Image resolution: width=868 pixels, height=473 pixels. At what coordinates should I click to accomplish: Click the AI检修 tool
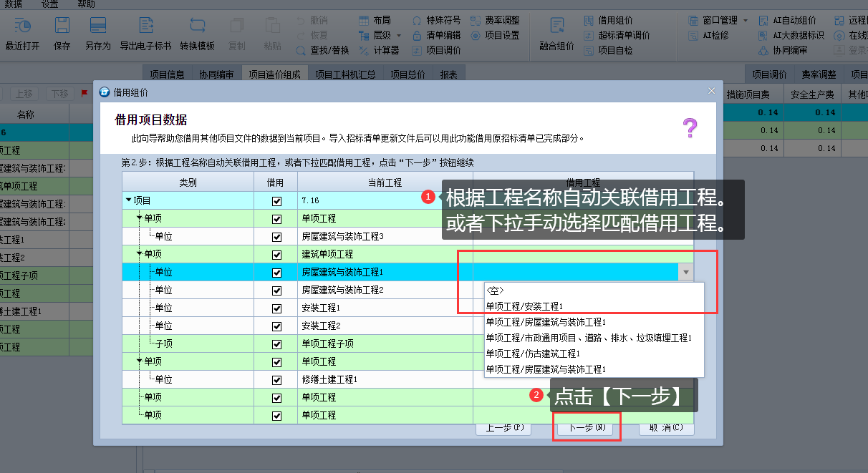[x=709, y=35]
